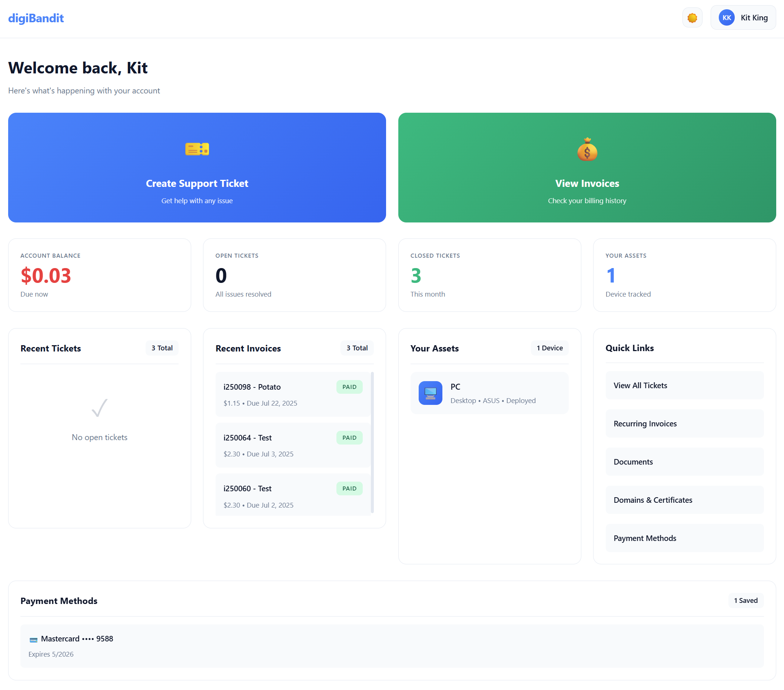Click the no open tickets checkmark
Screen dimensions: 784x690
[99, 407]
